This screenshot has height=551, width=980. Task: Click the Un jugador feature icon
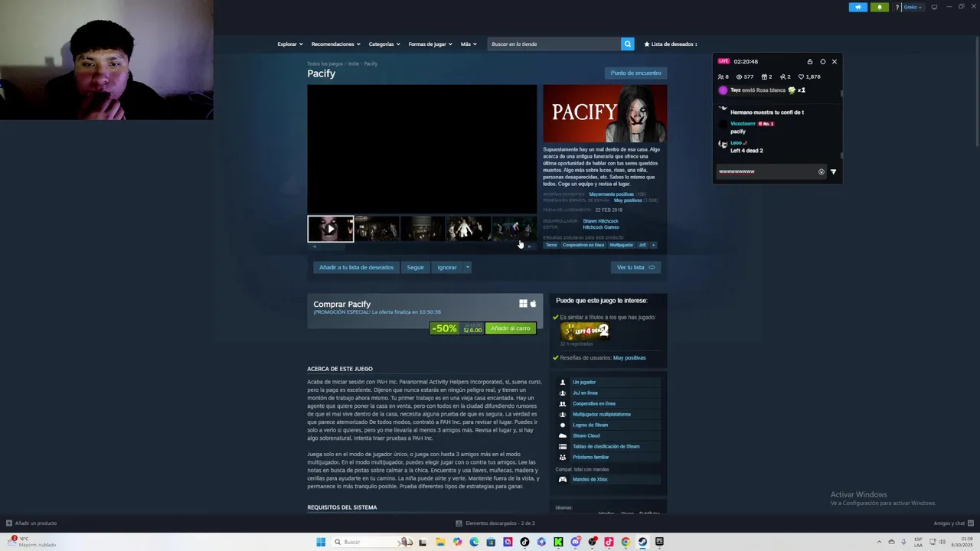[563, 382]
